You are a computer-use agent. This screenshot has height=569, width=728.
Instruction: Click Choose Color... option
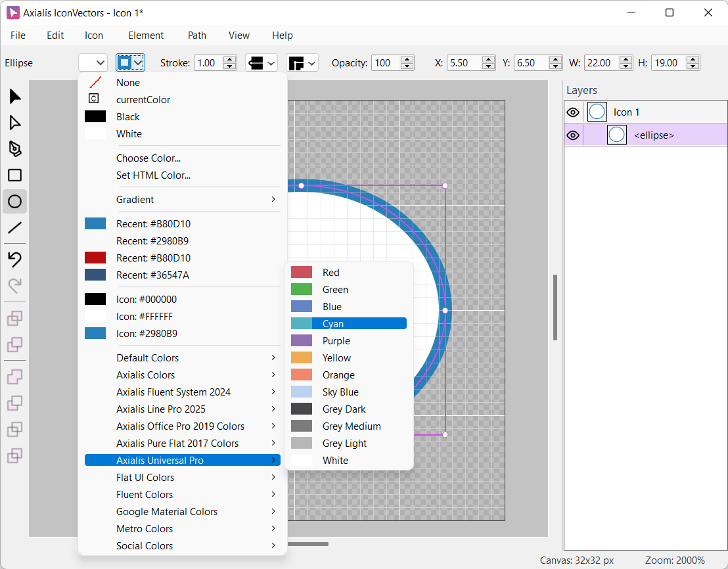click(x=148, y=158)
